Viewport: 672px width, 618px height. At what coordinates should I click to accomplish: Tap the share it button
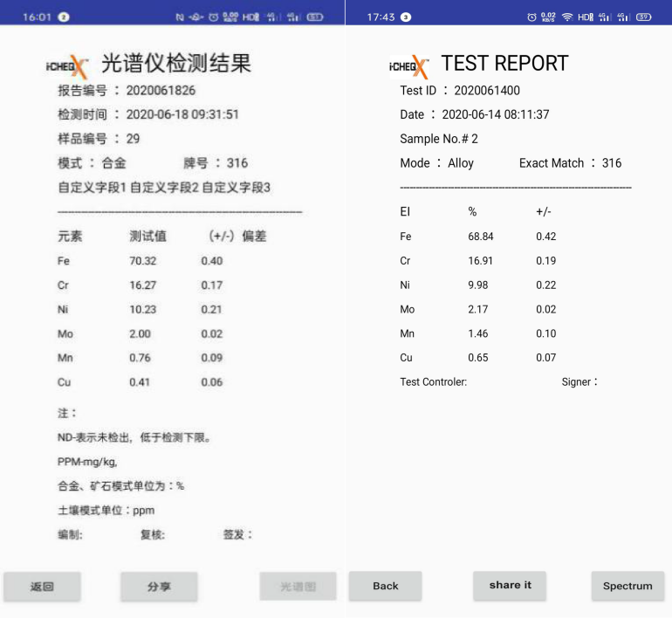click(510, 586)
